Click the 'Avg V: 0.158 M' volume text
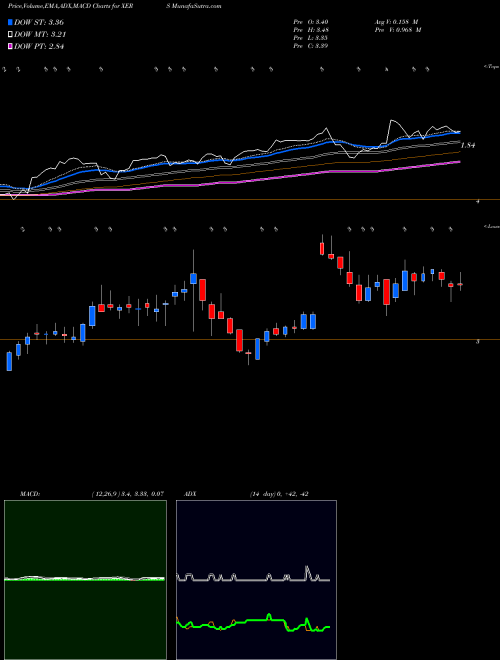Image resolution: width=500 pixels, height=660 pixels. point(396,22)
